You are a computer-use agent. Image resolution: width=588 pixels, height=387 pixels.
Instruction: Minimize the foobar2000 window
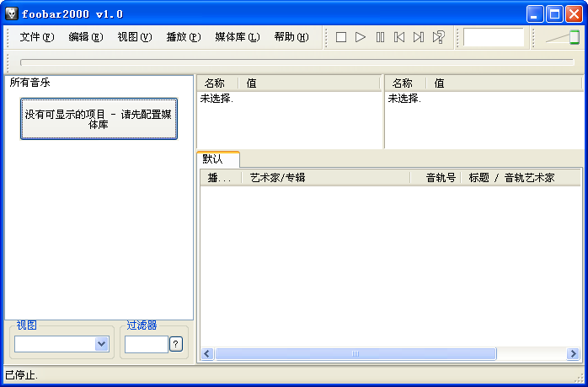point(535,14)
